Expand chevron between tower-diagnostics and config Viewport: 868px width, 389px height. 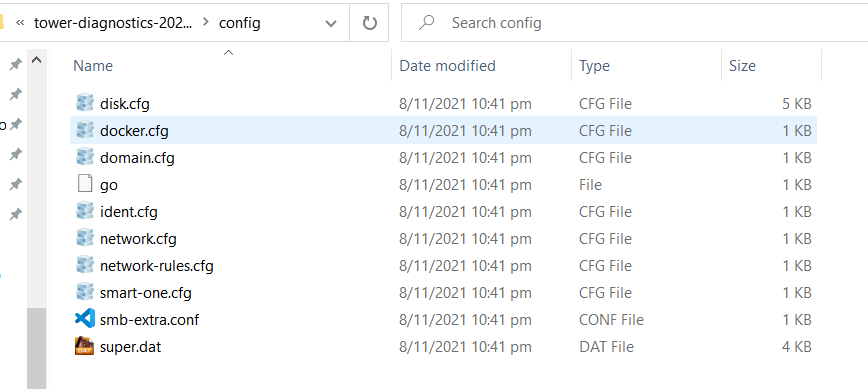pyautogui.click(x=206, y=23)
